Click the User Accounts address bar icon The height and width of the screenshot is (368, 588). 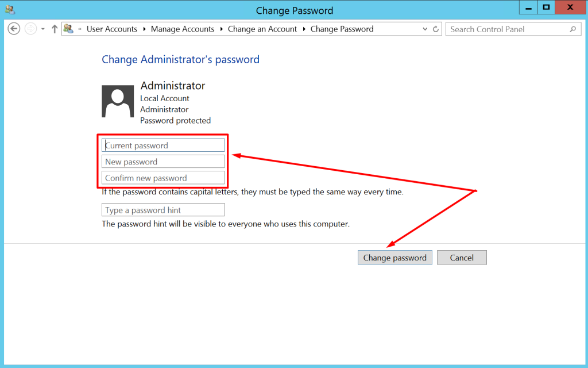click(68, 29)
